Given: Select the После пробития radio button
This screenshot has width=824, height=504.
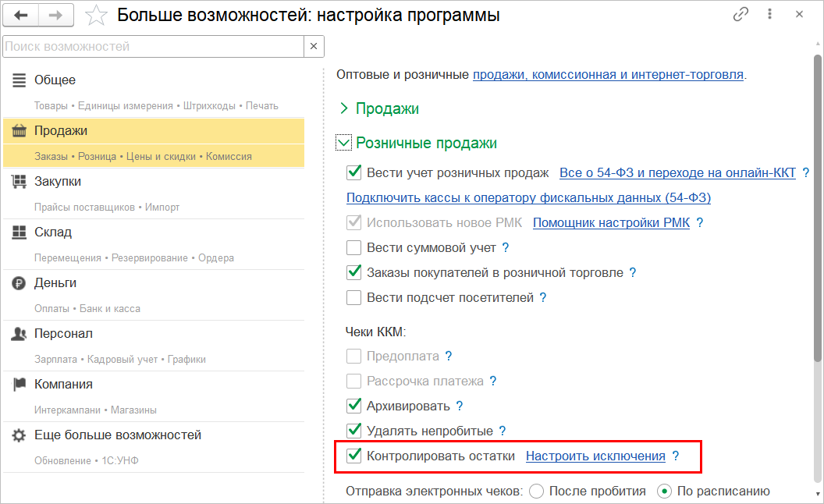Looking at the screenshot, I should (x=536, y=492).
